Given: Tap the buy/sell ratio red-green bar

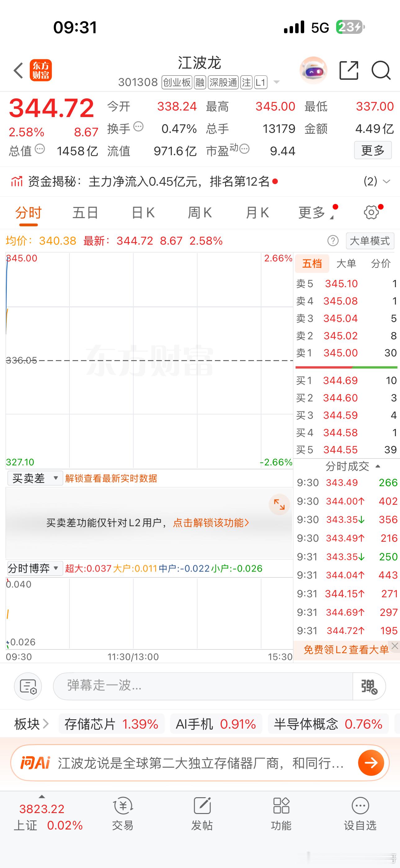Looking at the screenshot, I should point(346,367).
